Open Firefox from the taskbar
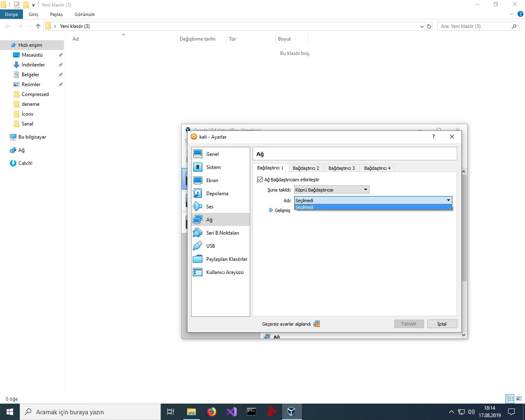 click(x=212, y=412)
